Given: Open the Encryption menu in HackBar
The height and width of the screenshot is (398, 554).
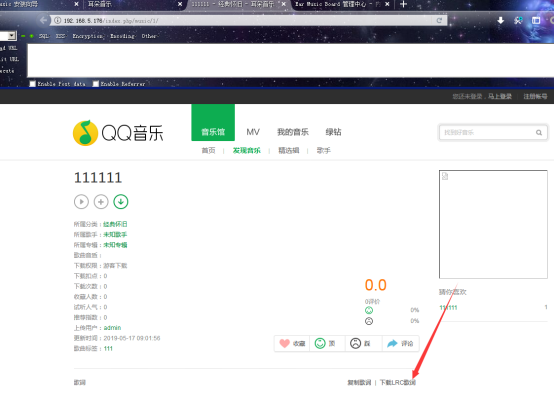Looking at the screenshot, I should pos(88,36).
